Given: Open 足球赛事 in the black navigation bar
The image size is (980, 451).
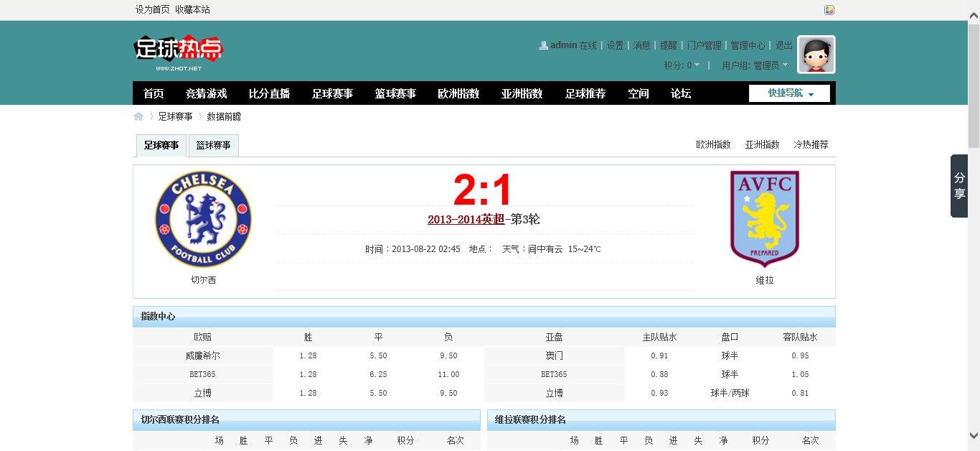Looking at the screenshot, I should pyautogui.click(x=332, y=93).
